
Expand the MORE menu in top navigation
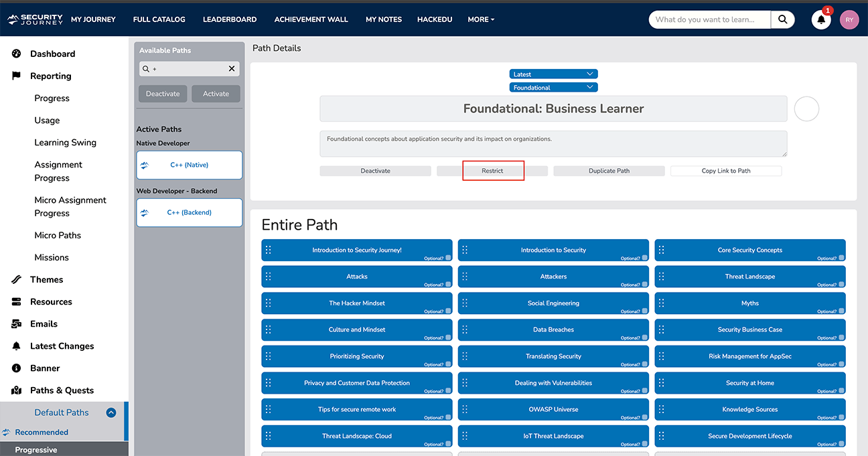481,19
